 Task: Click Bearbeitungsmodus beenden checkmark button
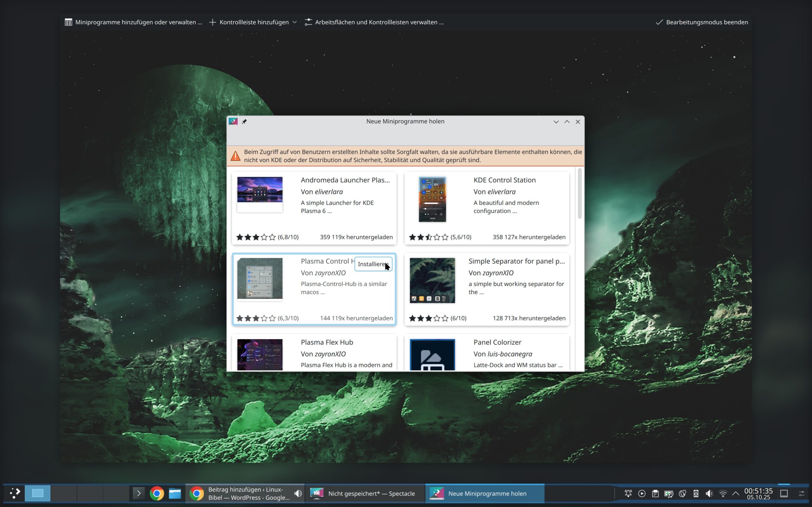click(x=702, y=22)
